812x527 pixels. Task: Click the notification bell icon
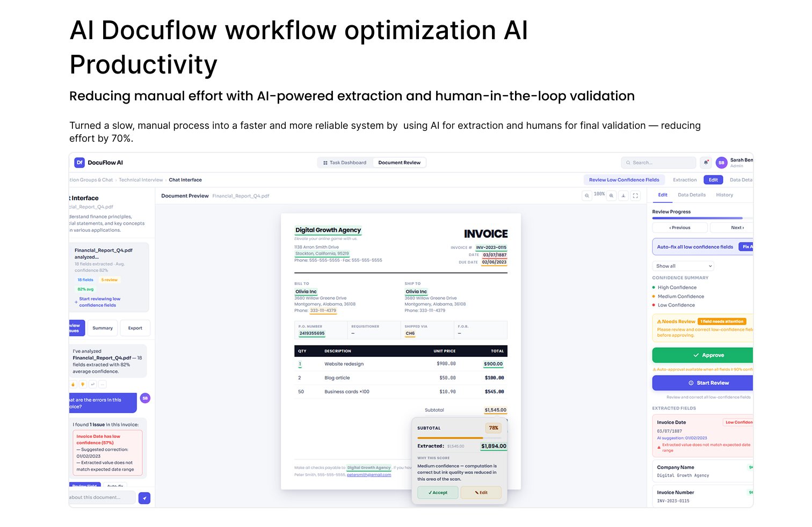click(x=706, y=163)
